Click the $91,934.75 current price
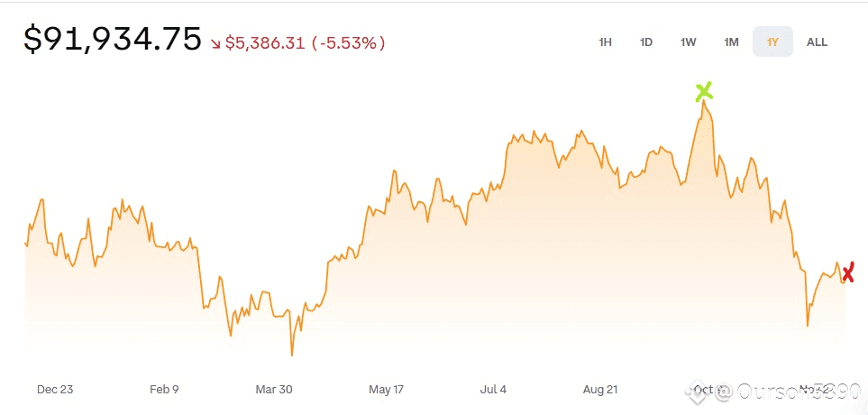The width and height of the screenshot is (868, 415). [x=113, y=40]
